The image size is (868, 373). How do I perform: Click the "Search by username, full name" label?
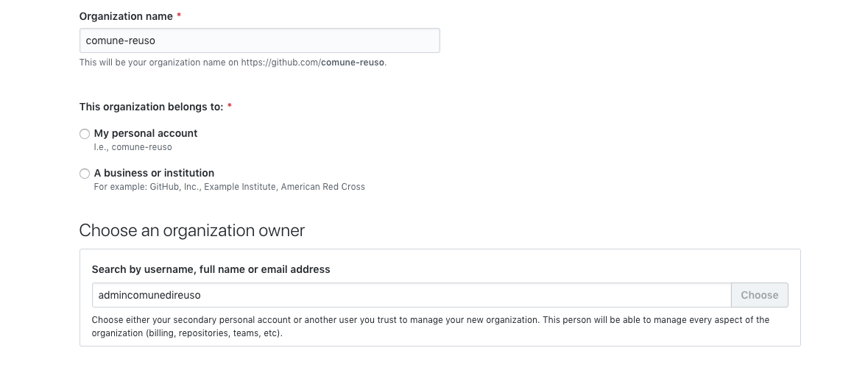211,269
